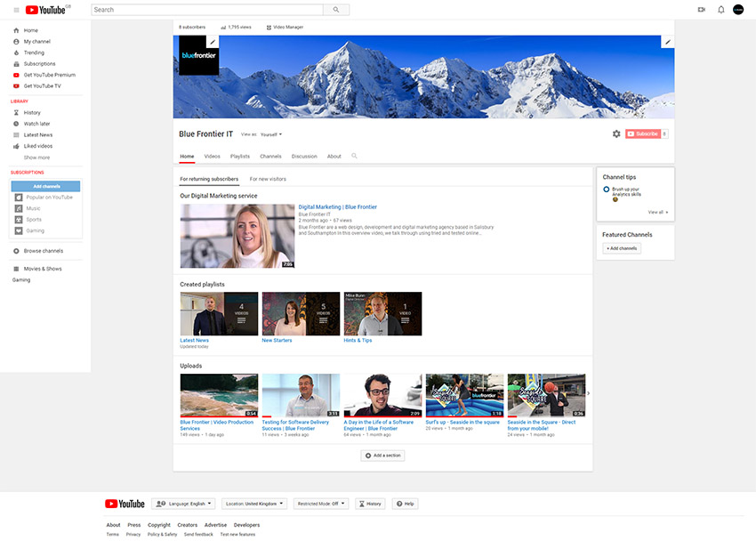Open the Watch later sidebar item
The width and height of the screenshot is (756, 549).
tap(37, 124)
